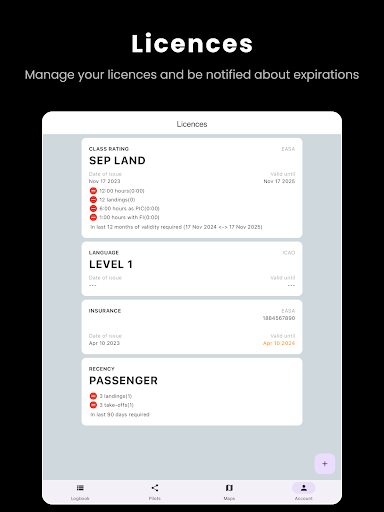This screenshot has width=384, height=512.
Task: Open the Insurance licence card
Action: click(x=192, y=327)
